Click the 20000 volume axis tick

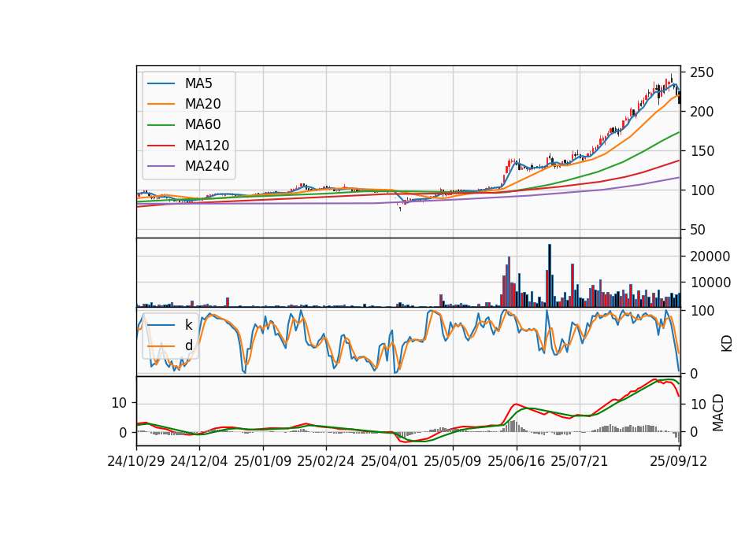coord(710,257)
